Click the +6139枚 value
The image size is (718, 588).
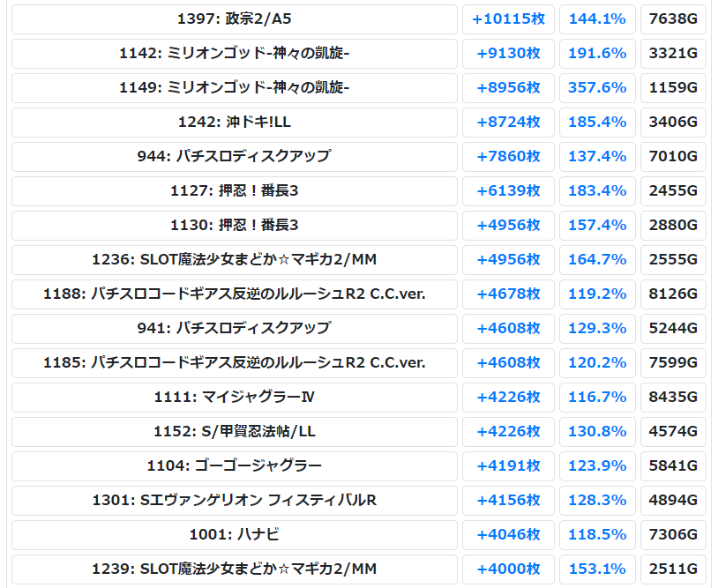(x=508, y=190)
